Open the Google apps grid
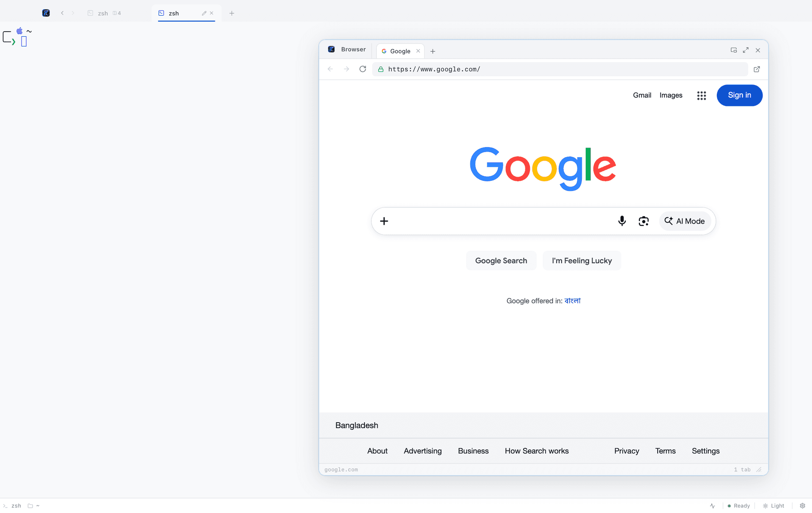812x513 pixels. tap(702, 96)
